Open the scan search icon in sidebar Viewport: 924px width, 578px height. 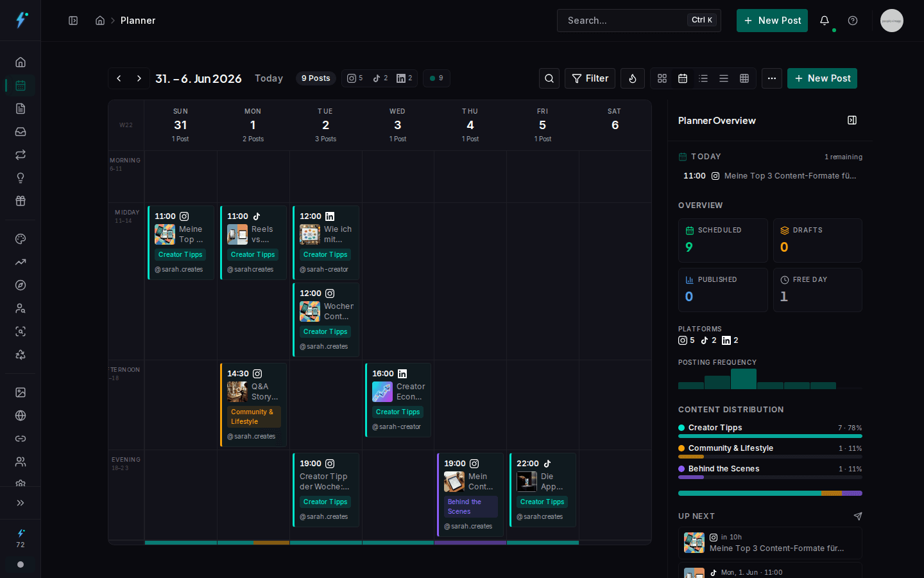point(21,331)
